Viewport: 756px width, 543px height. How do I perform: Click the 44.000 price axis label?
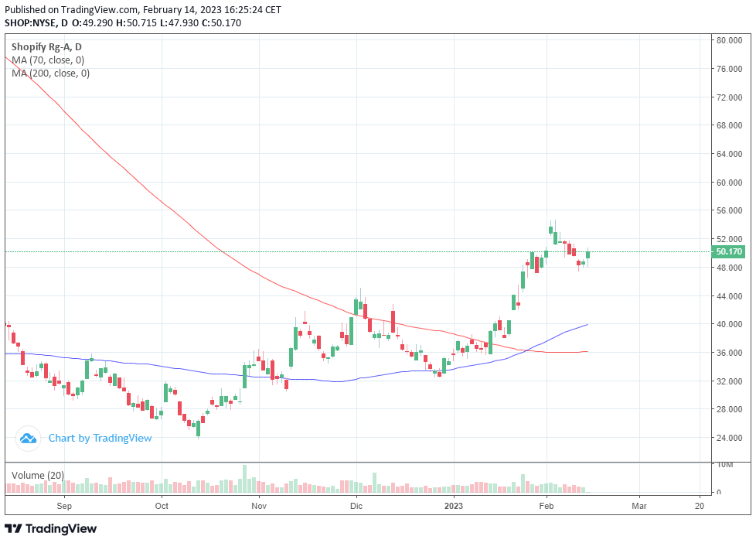[x=729, y=296]
